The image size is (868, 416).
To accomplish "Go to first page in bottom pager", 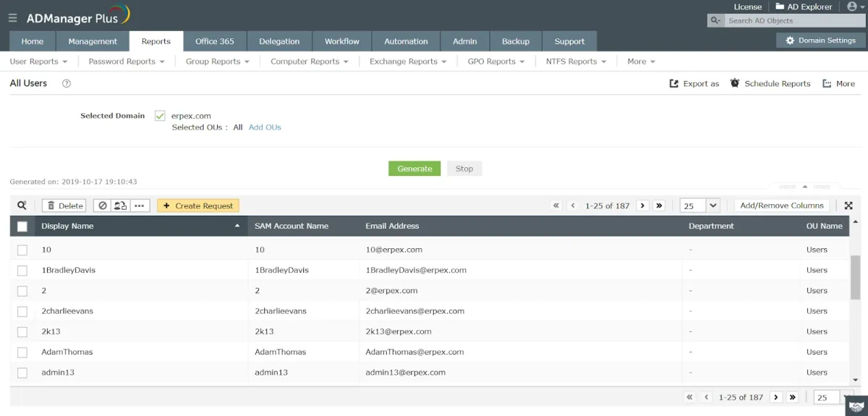I will (690, 397).
